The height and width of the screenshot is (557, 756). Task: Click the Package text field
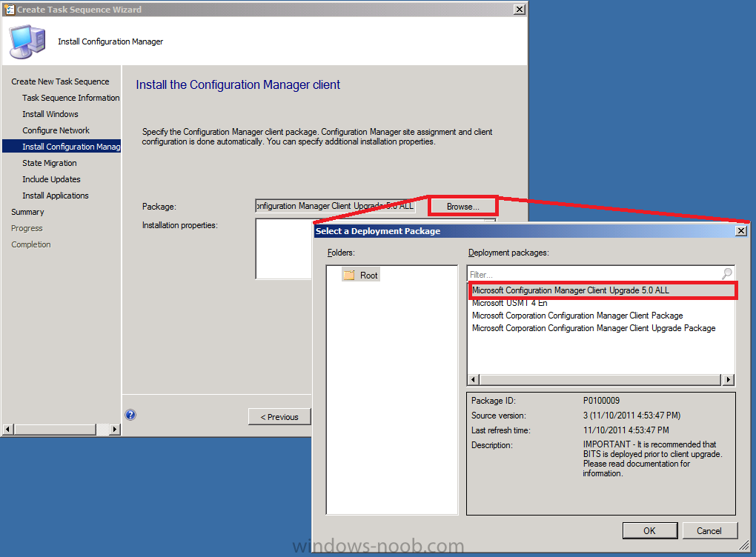click(335, 206)
